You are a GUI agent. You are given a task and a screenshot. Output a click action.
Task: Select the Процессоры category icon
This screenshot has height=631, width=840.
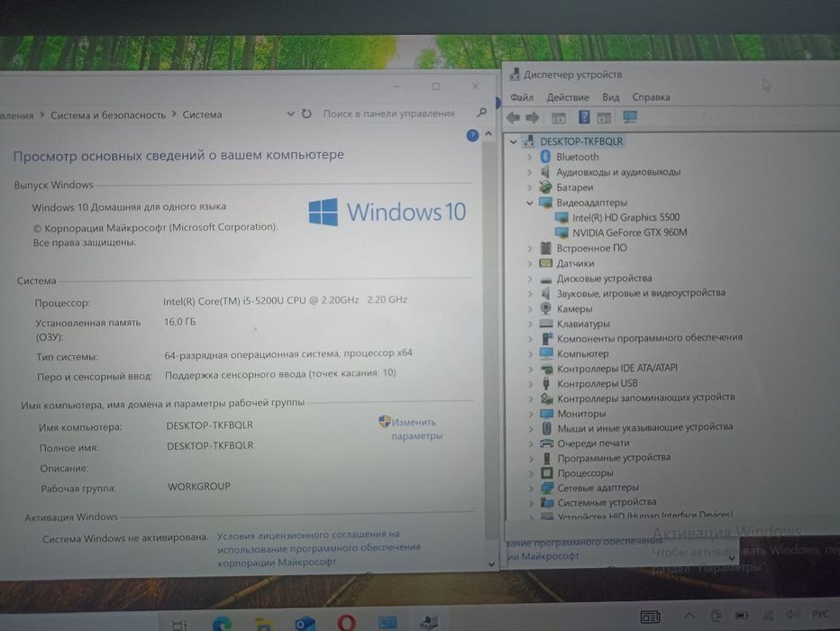[x=546, y=473]
